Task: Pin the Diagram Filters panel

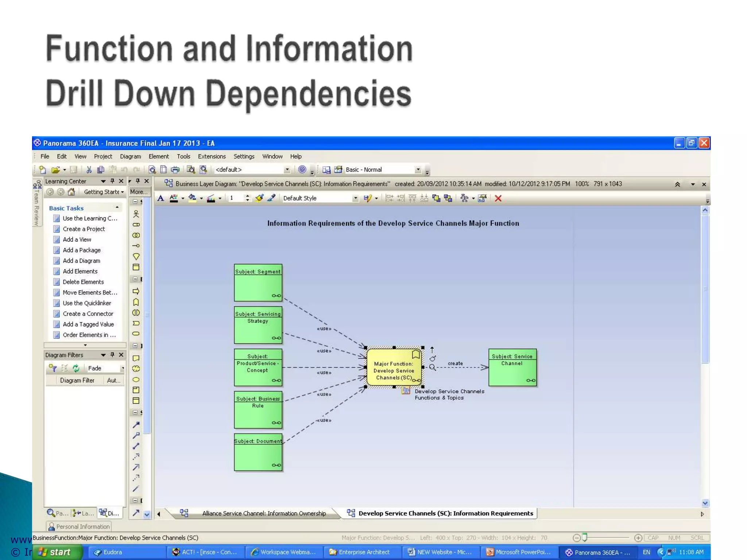Action: (x=112, y=355)
